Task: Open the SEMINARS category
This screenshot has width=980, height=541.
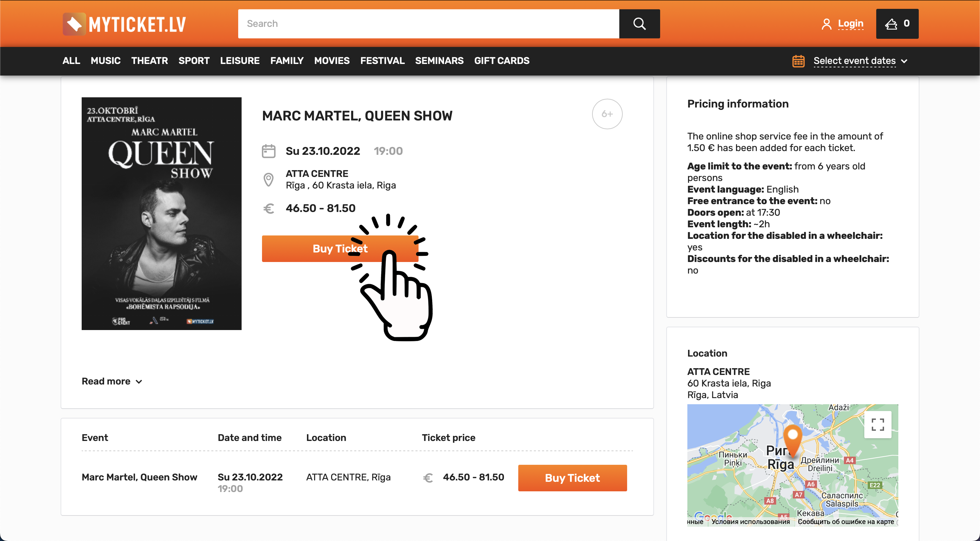Action: [x=439, y=61]
